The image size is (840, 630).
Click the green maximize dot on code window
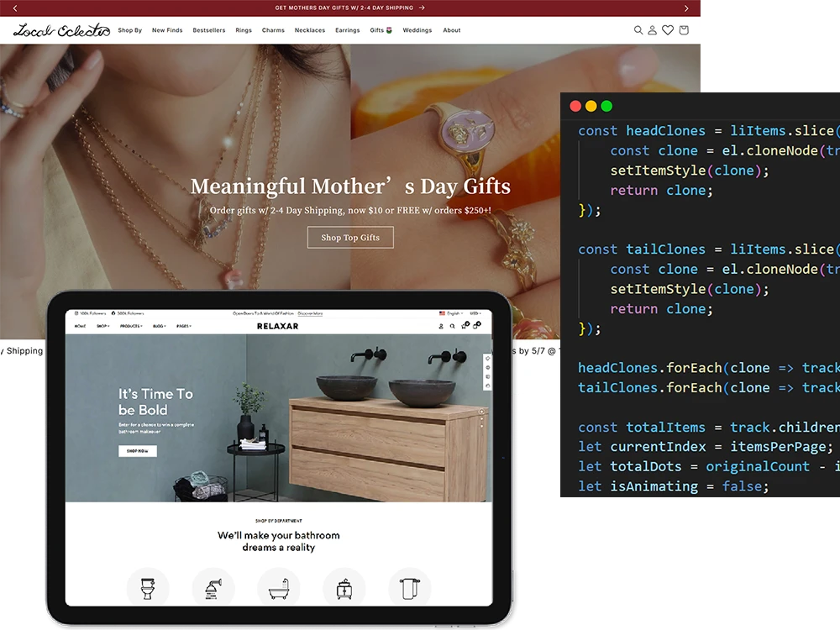coord(606,106)
